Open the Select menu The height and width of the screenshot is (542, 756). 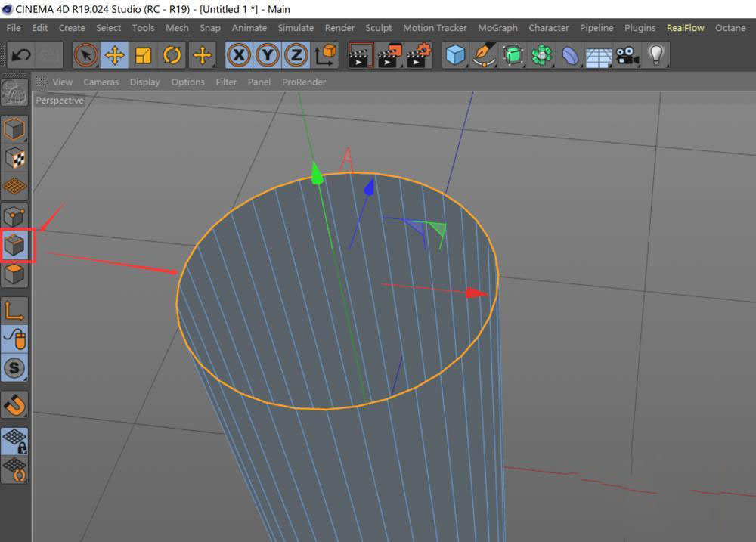pos(108,28)
